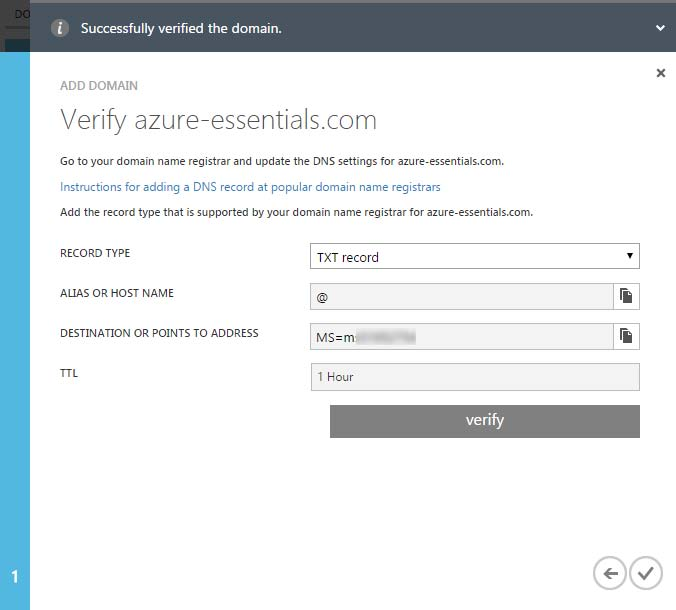
Task: Click the ADD DOMAIN header label
Action: (x=99, y=86)
